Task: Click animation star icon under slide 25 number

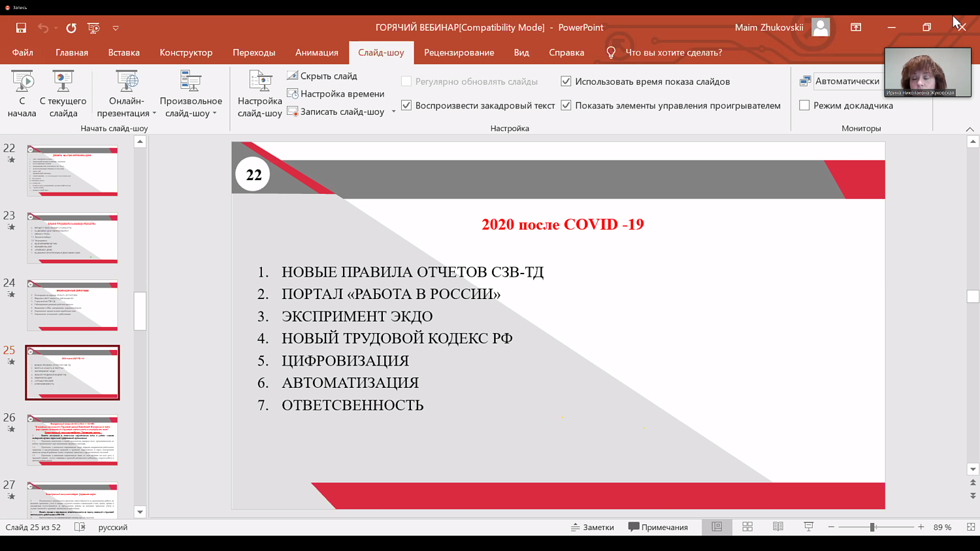Action: coord(11,362)
